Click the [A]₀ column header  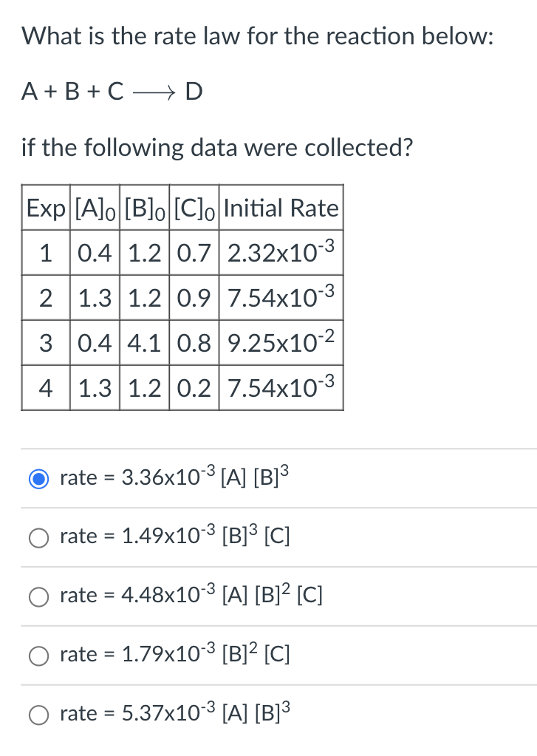(x=95, y=208)
